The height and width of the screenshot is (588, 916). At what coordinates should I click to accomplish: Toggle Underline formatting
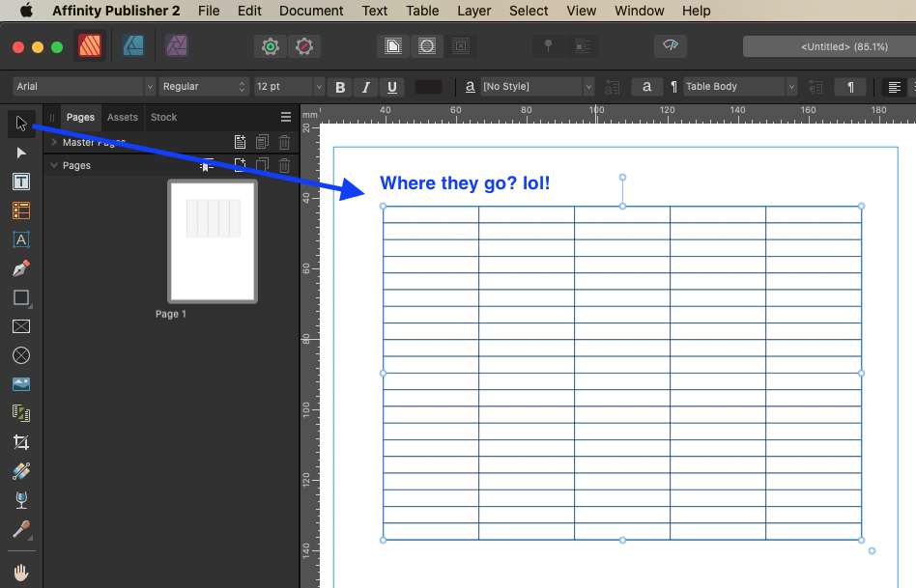pyautogui.click(x=391, y=87)
